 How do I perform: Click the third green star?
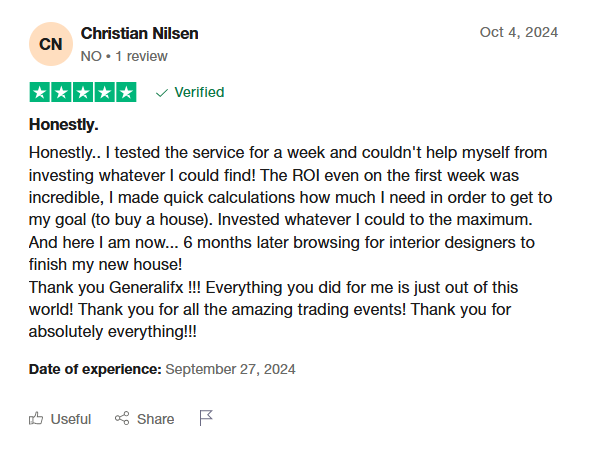[83, 92]
